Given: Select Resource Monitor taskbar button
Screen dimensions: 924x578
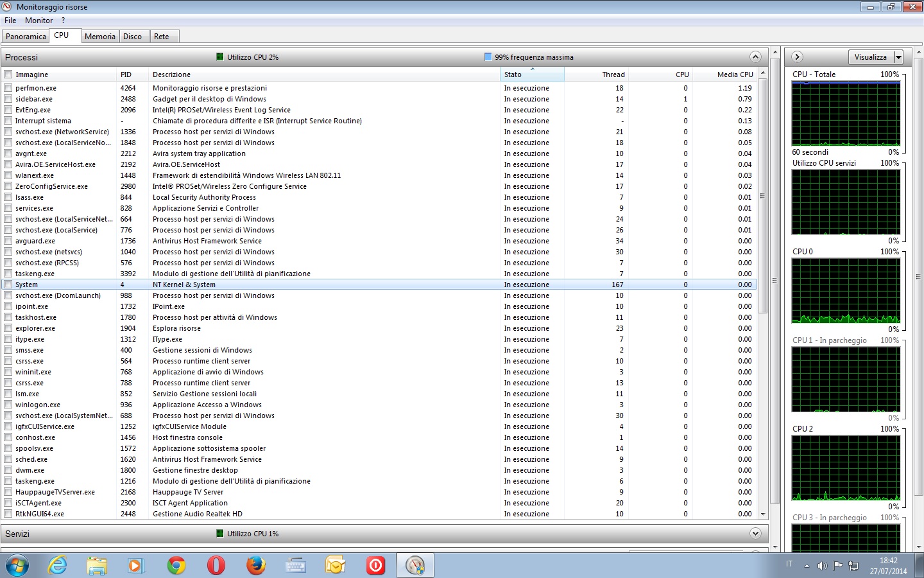Looking at the screenshot, I should coord(415,566).
